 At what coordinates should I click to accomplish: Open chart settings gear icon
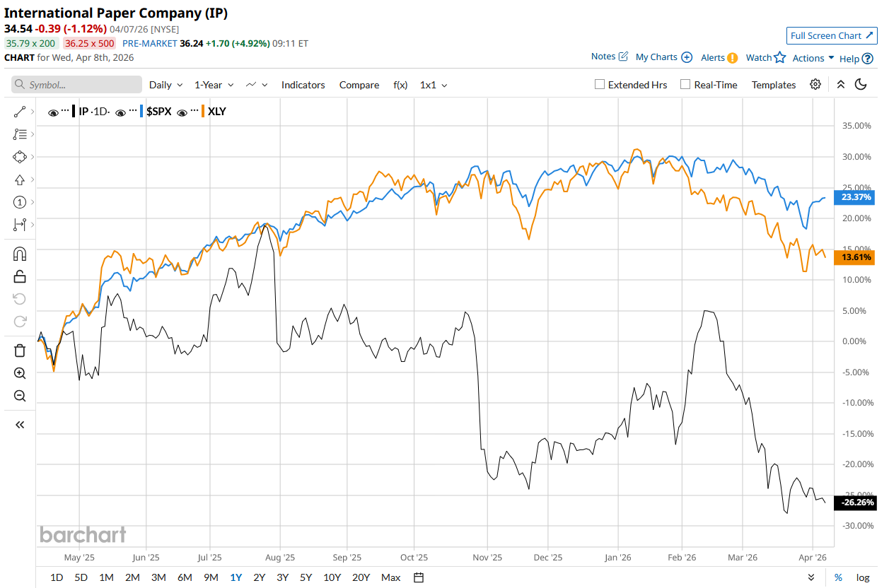815,84
